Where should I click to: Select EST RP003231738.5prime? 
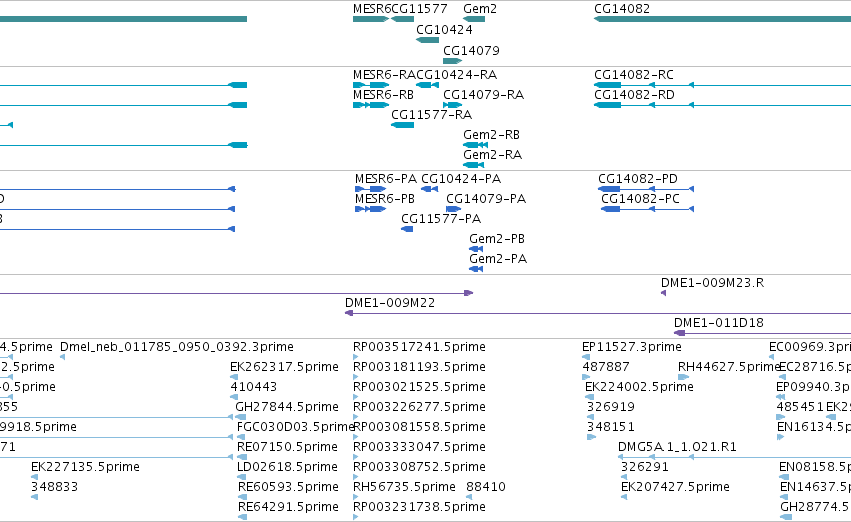tap(419, 507)
